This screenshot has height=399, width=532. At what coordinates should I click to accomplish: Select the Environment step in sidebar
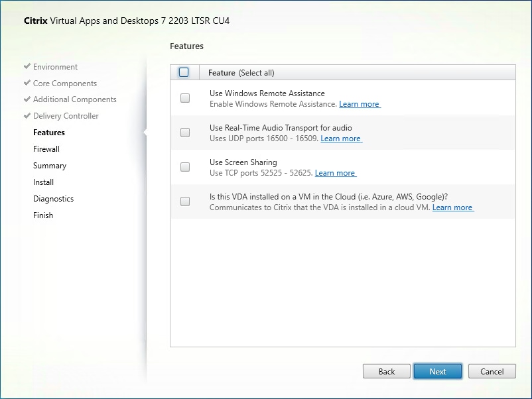point(55,67)
